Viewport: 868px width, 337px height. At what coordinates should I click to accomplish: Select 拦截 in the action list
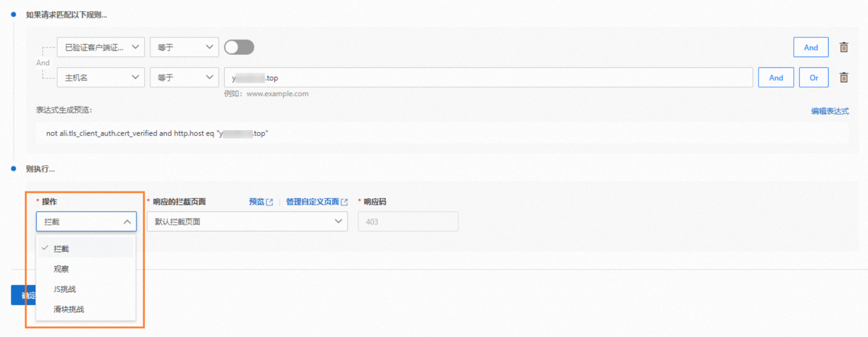[85, 249]
